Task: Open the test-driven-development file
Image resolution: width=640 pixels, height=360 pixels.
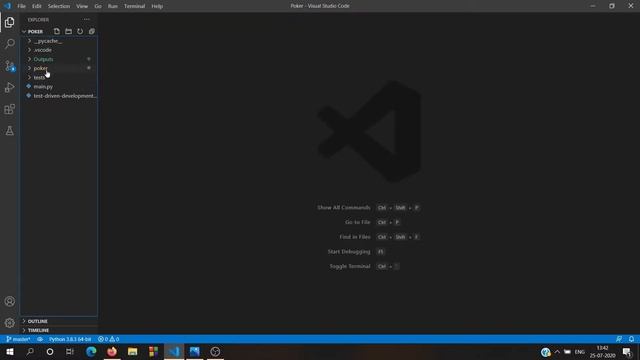Action: click(59, 96)
